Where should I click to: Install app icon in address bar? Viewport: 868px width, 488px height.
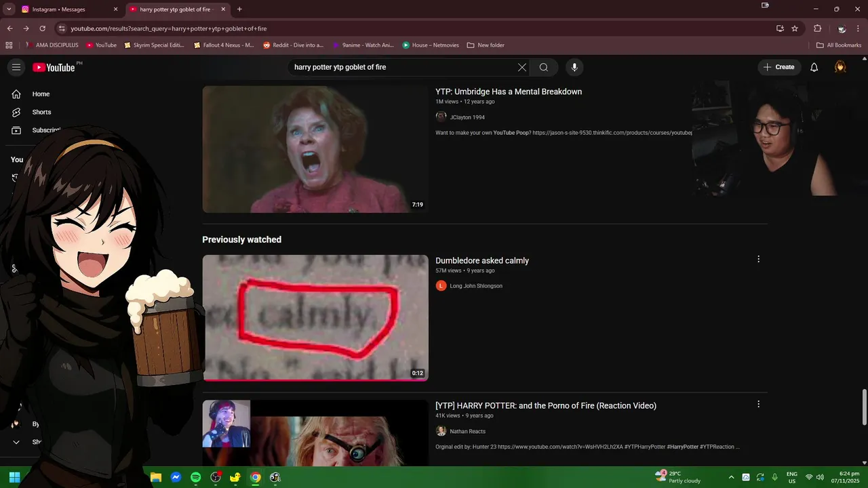tap(780, 28)
